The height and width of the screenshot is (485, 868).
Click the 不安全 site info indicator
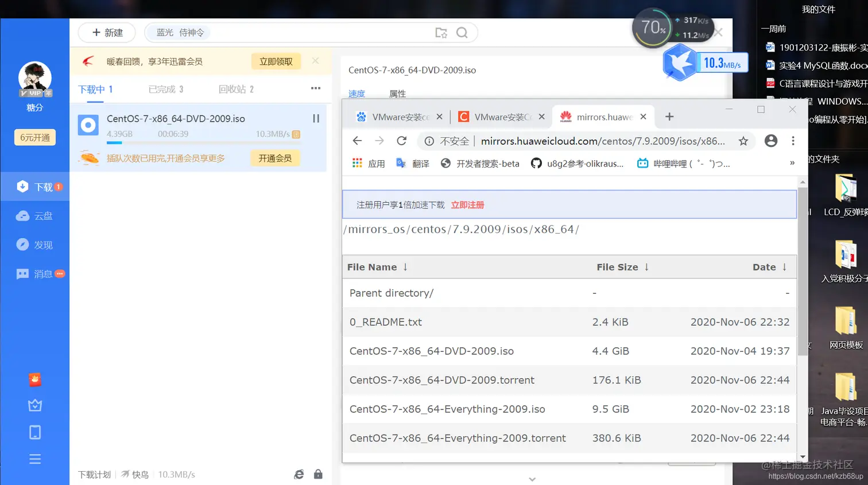coord(447,141)
